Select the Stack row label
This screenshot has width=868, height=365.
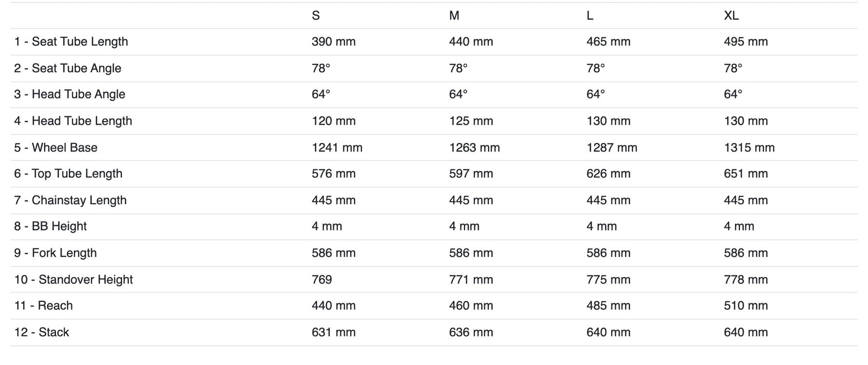(41, 332)
